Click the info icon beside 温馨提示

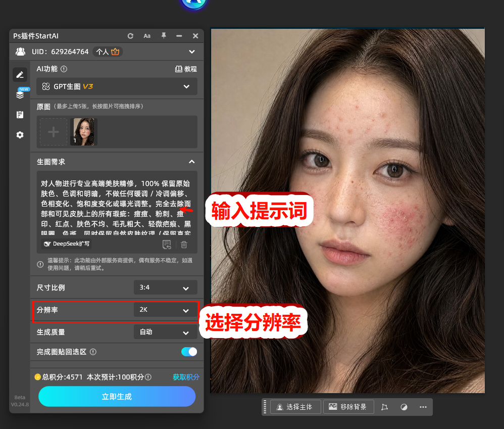(40, 264)
